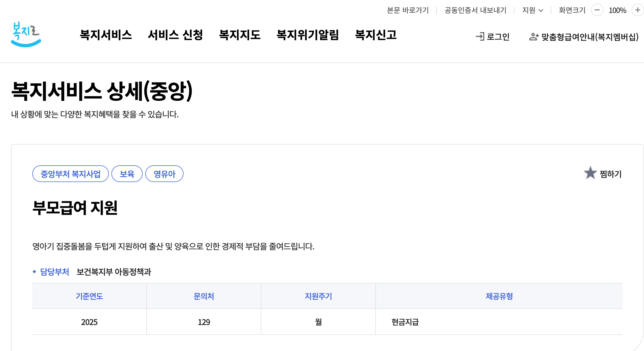
Task: Click the 100% screen size value
Action: tap(617, 10)
